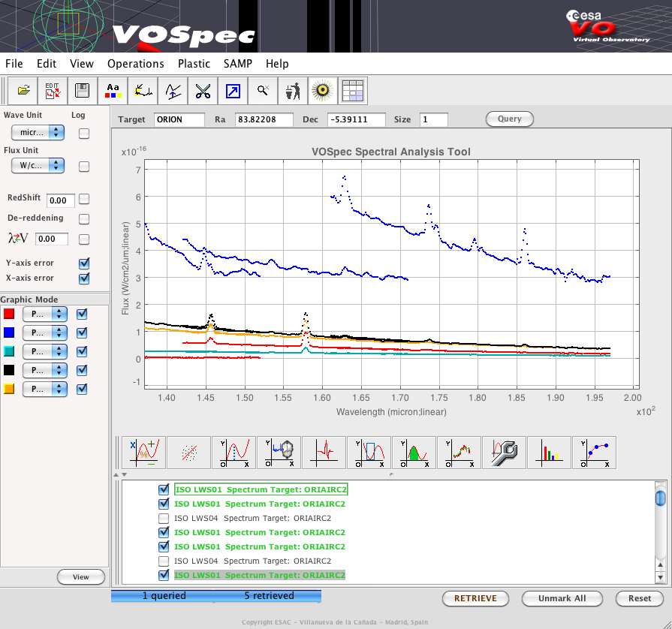Click the magnifier reset zoom icon
The height and width of the screenshot is (629, 672).
pos(263,91)
